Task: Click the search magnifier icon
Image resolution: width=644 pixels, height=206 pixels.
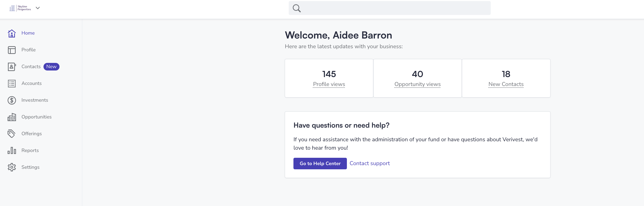Action: point(297,8)
